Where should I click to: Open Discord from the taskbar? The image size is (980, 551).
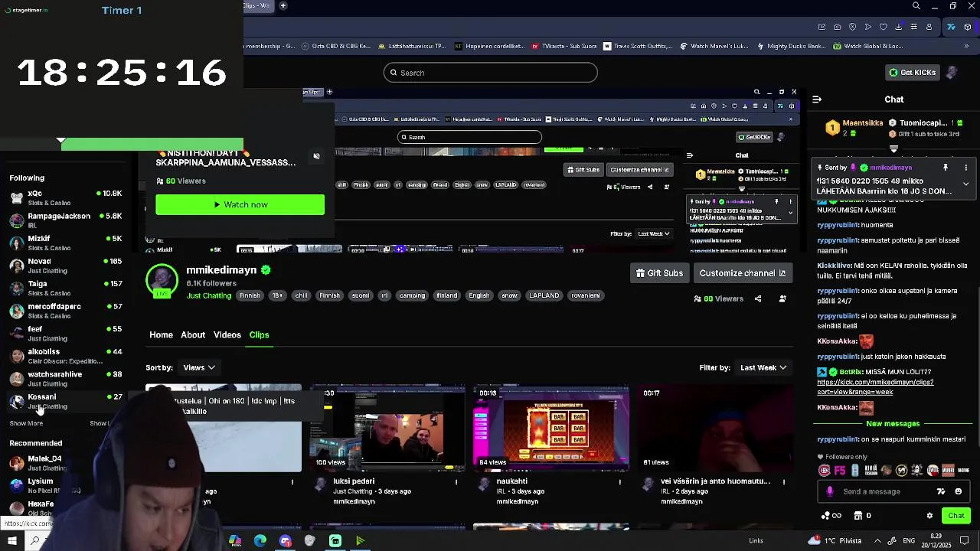coord(286,541)
